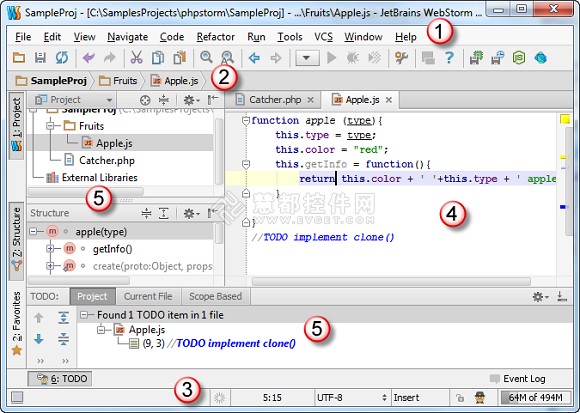
Task: Open the UTF-8 encoding selector
Action: 351,398
